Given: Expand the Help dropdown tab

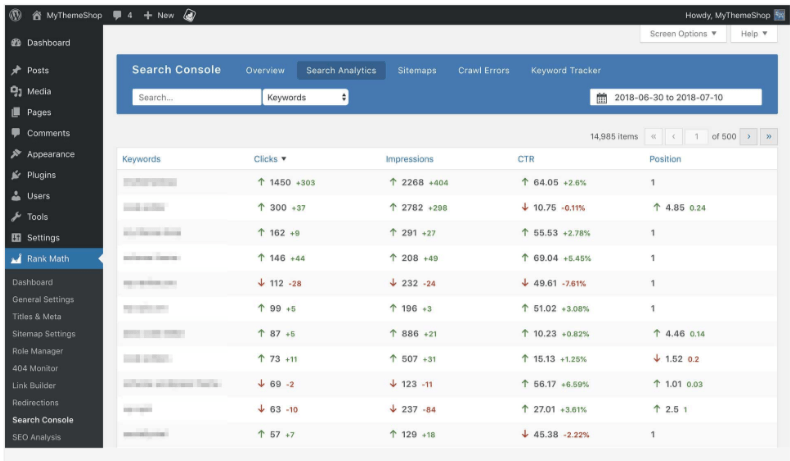Looking at the screenshot, I should [x=754, y=34].
